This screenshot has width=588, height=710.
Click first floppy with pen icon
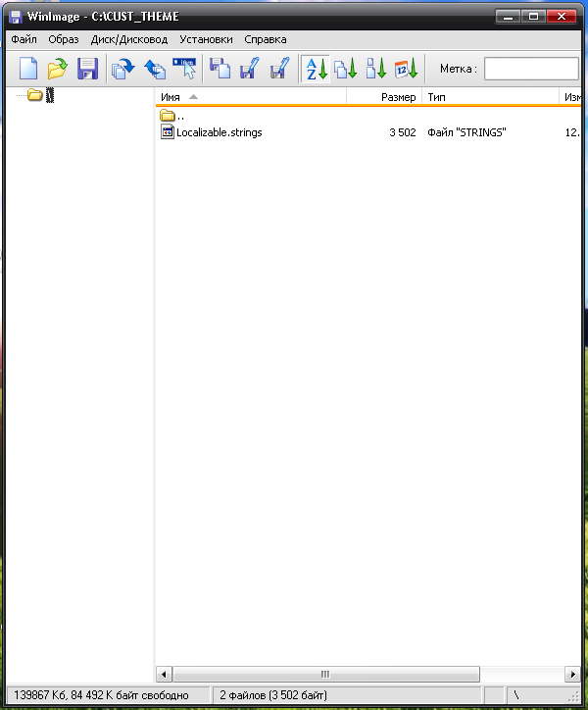click(250, 69)
